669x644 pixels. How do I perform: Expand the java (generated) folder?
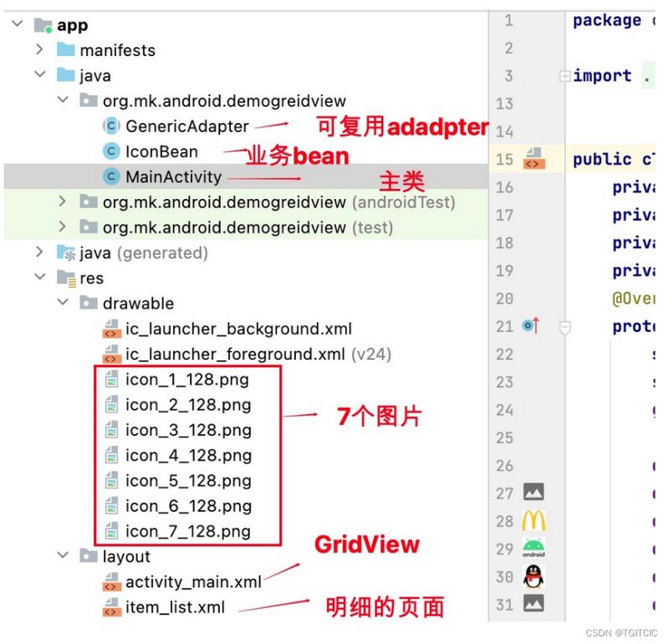39,253
